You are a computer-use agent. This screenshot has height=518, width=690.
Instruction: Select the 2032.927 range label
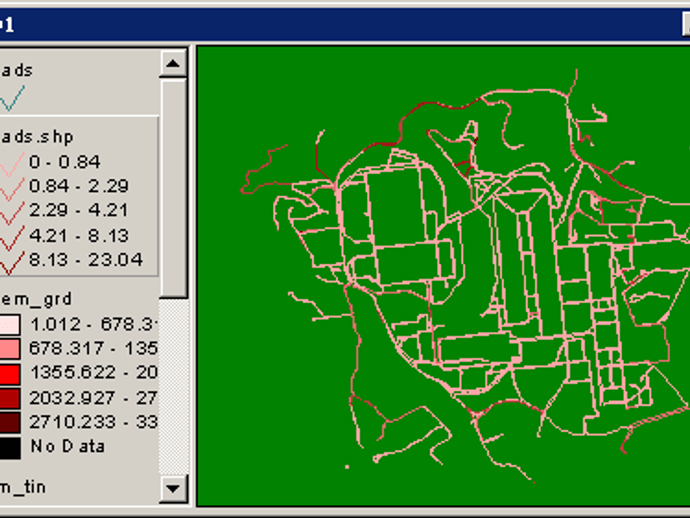pos(94,398)
